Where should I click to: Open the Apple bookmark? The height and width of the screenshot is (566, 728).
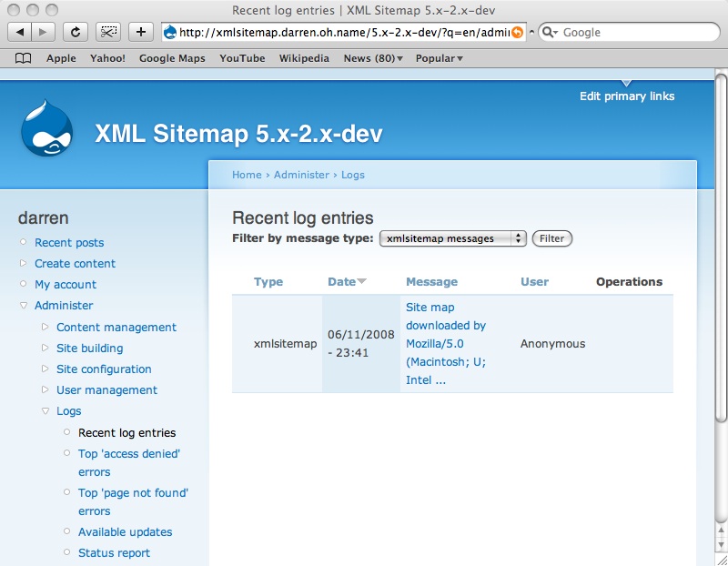coord(61,58)
